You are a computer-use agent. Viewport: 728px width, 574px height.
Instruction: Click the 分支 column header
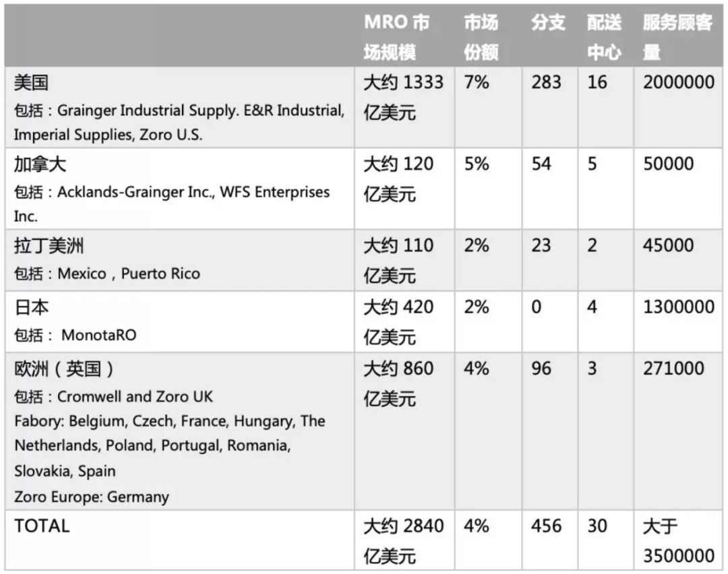[x=548, y=22]
